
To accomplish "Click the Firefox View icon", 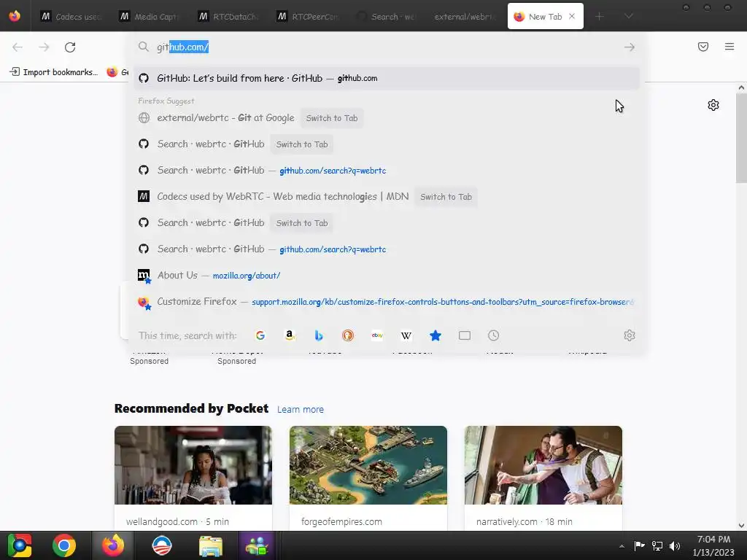I will pyautogui.click(x=15, y=16).
